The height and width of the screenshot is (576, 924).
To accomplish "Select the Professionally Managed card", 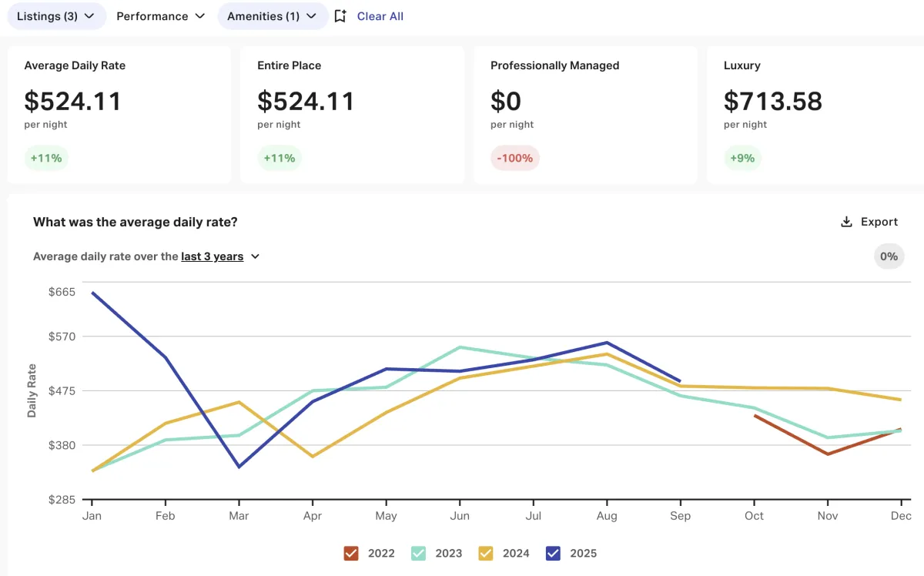I will tap(585, 114).
